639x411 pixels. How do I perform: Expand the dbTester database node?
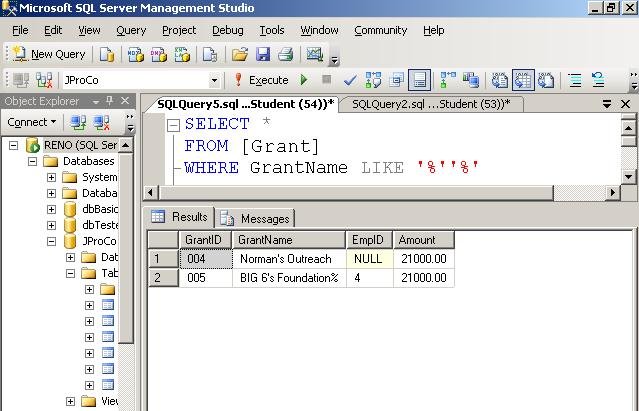[x=51, y=225]
